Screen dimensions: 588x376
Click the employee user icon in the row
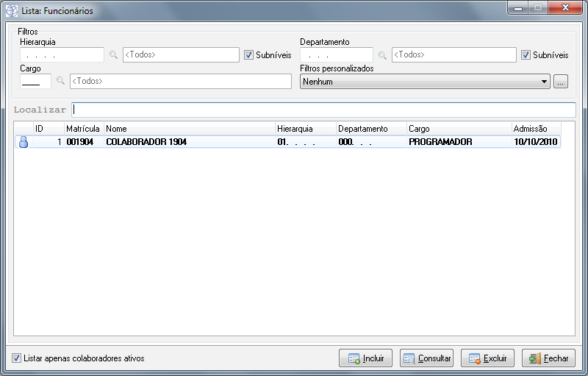click(23, 142)
